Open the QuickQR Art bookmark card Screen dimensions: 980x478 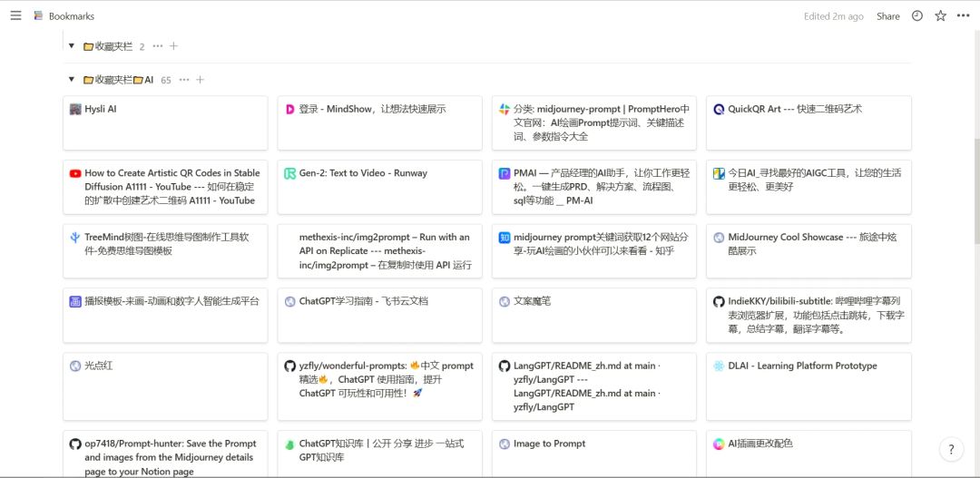[808, 123]
